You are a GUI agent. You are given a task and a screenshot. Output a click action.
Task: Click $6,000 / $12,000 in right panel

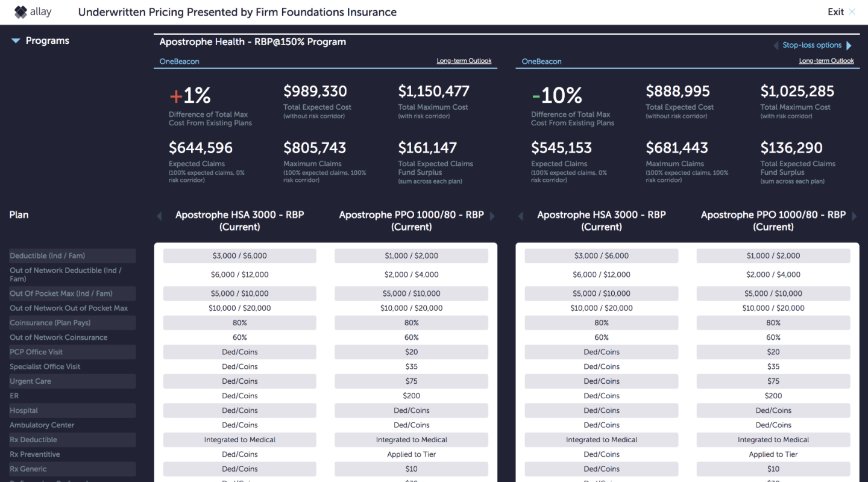tap(602, 275)
